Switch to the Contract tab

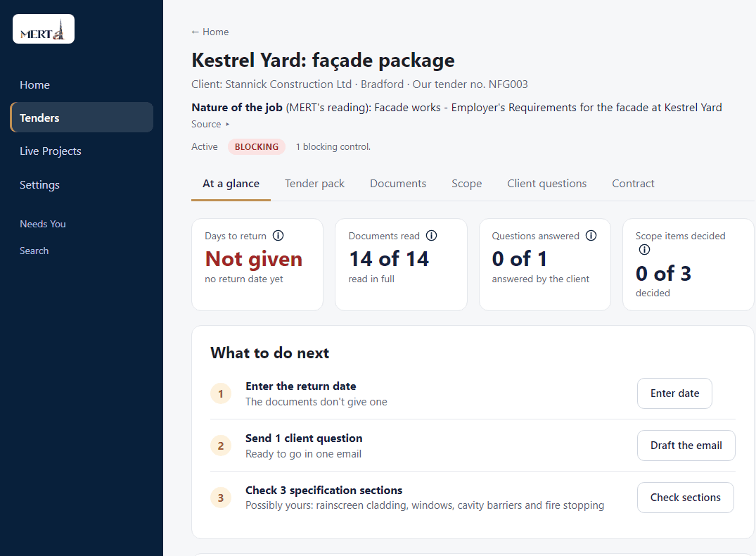pos(633,184)
